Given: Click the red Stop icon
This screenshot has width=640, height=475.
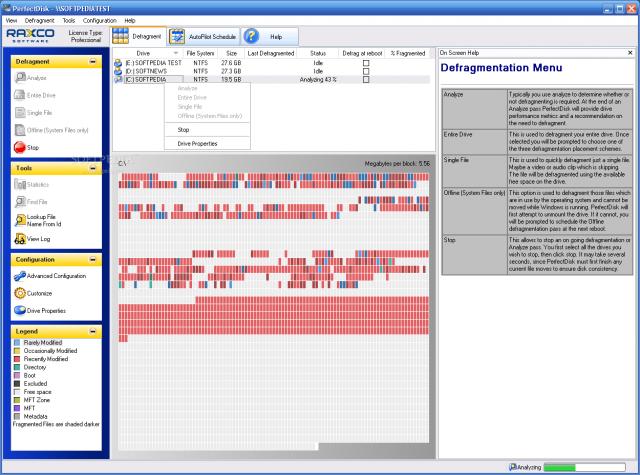Looking at the screenshot, I should [20, 147].
